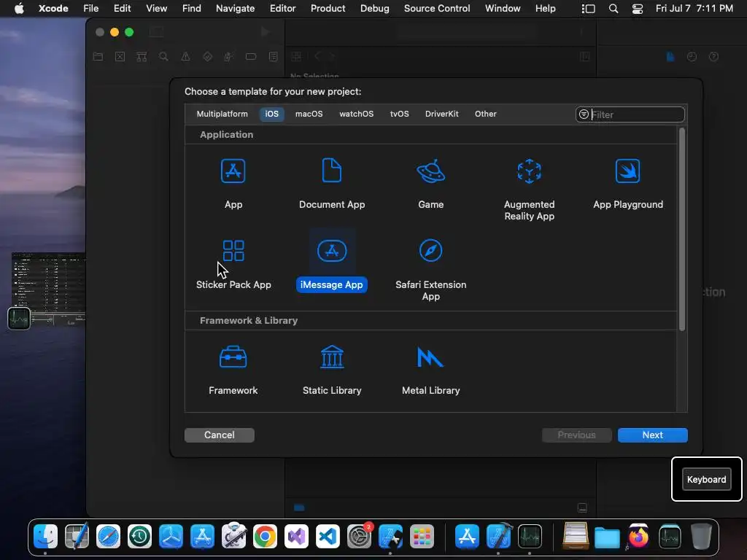Open Control Center in menu bar
This screenshot has height=560, width=747.
(638, 9)
